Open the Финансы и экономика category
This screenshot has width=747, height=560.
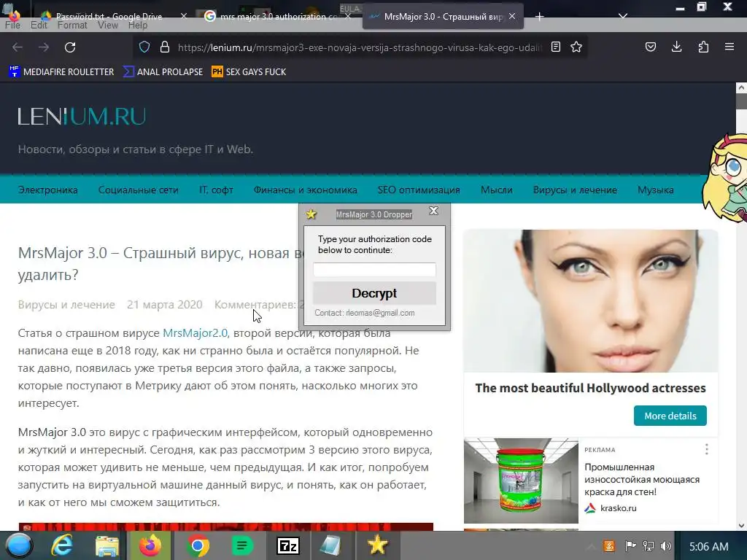pos(306,190)
